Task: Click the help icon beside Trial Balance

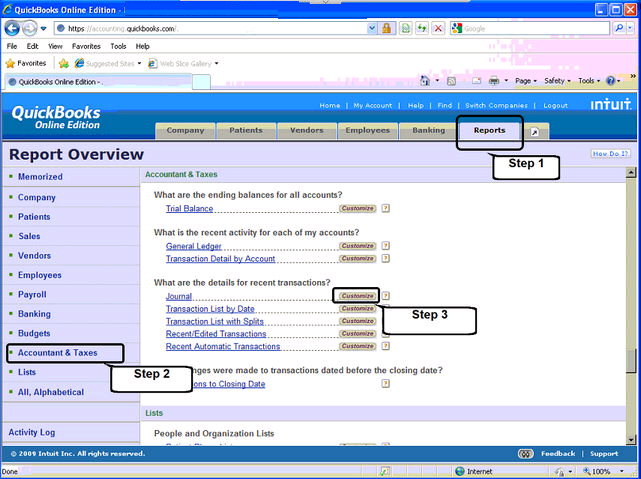Action: tap(385, 208)
